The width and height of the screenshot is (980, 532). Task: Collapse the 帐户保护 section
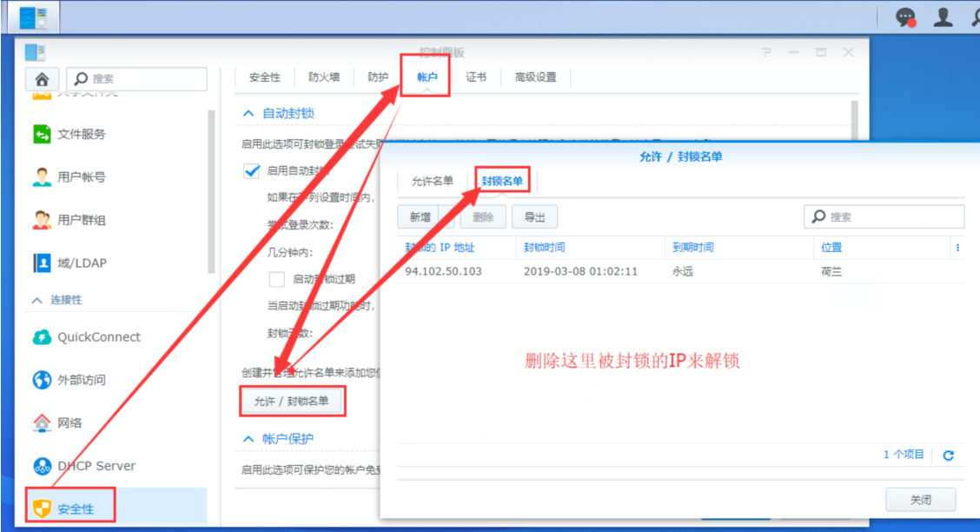point(248,439)
